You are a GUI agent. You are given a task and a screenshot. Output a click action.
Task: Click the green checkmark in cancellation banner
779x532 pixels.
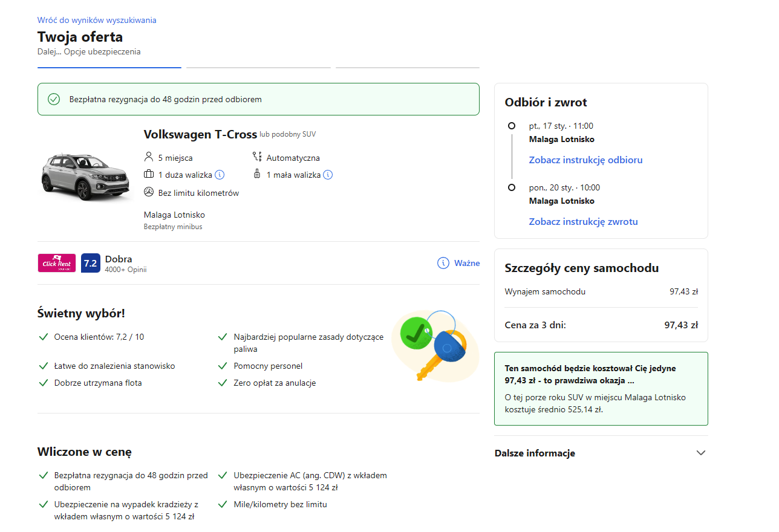(54, 99)
